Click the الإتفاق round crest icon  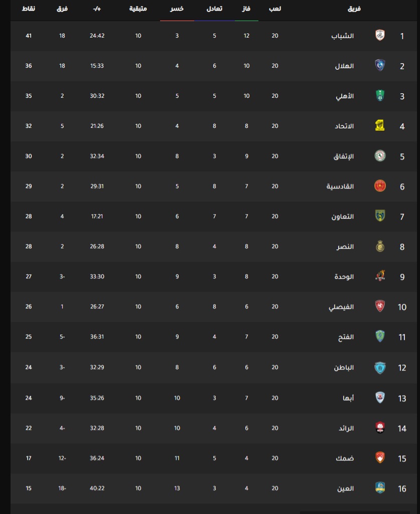click(380, 156)
